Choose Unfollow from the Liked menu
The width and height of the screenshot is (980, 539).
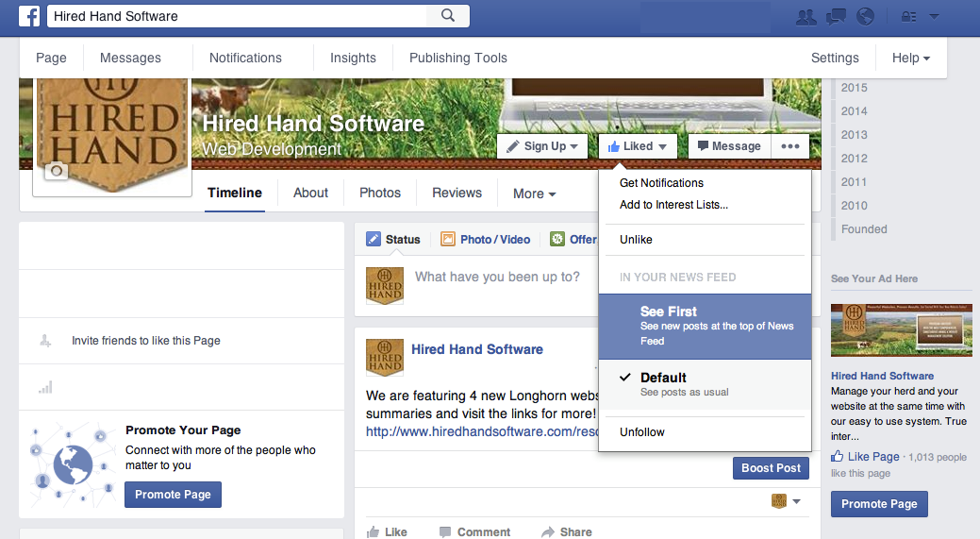pos(642,432)
